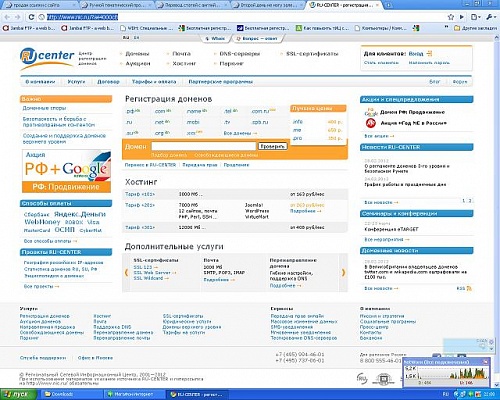500x400 pixels.
Task: Click Хостинг in top navigation
Action: 184,63
